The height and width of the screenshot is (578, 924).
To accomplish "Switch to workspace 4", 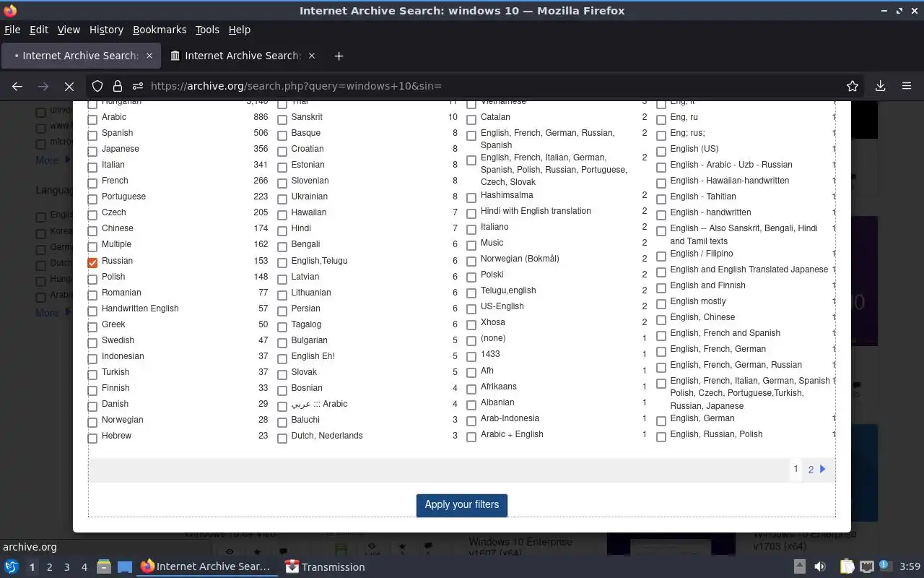I will [x=84, y=567].
